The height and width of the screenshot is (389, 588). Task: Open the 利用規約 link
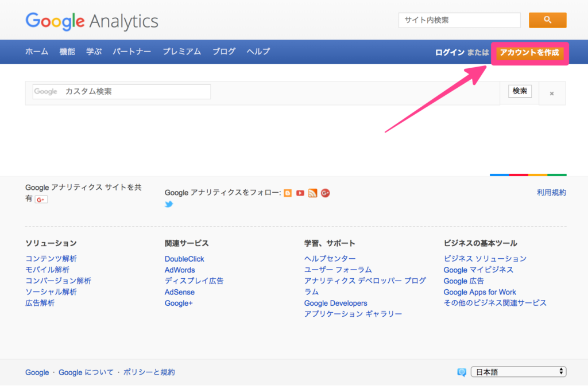coord(551,193)
